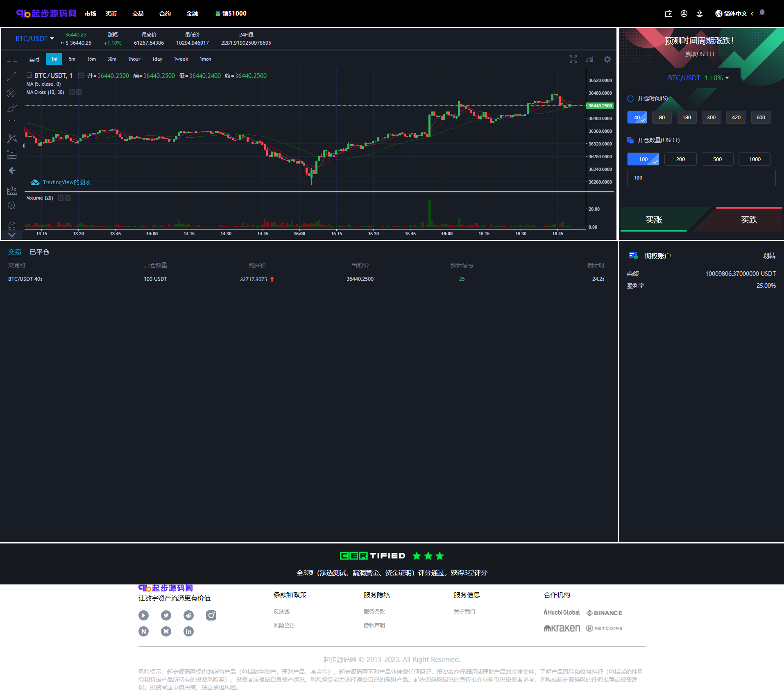Toggle the magnet mode tool
The image size is (784, 691).
12,225
